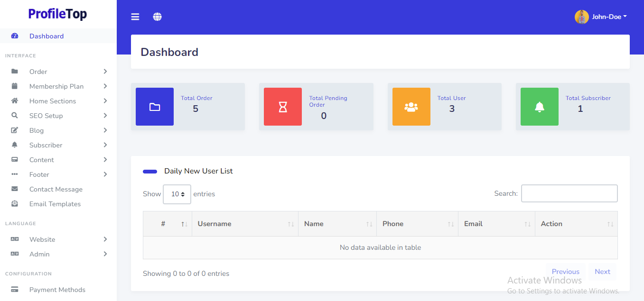Image resolution: width=644 pixels, height=301 pixels.
Task: Click the Order folder icon in sidebar
Action: [x=15, y=72]
